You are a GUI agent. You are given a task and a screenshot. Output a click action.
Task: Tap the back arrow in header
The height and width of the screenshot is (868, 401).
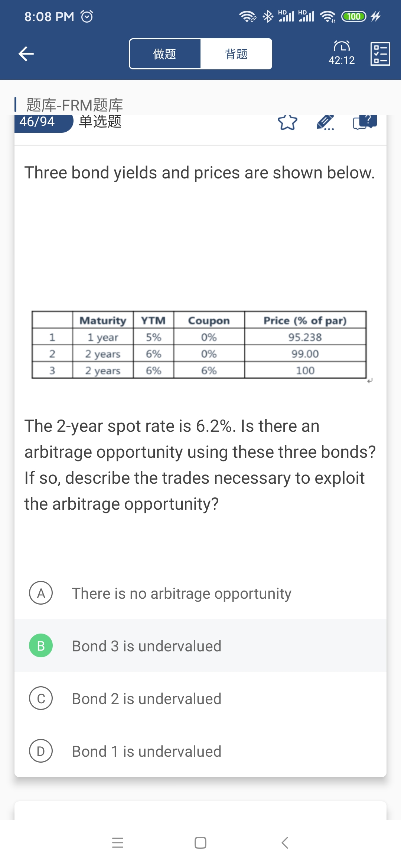pyautogui.click(x=26, y=54)
